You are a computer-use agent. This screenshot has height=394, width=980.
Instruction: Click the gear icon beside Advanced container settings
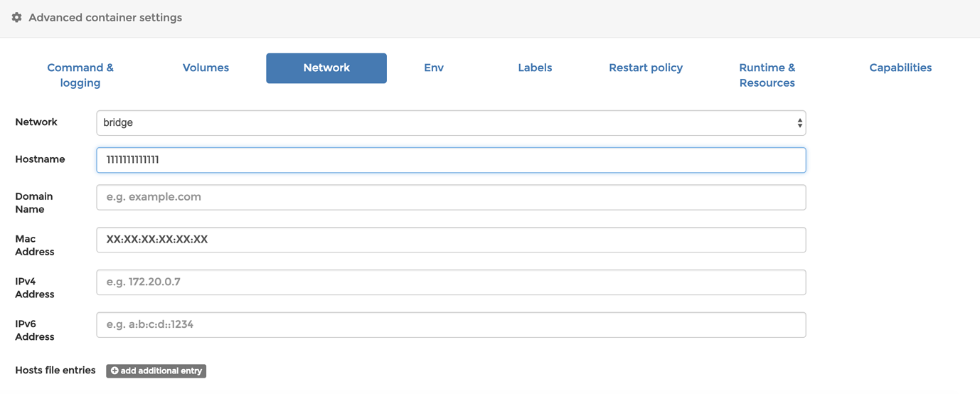[17, 17]
